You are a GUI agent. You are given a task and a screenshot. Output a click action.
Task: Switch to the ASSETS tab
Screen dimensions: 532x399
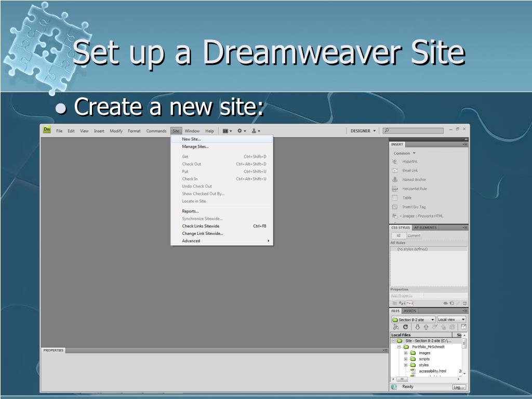[x=409, y=311]
